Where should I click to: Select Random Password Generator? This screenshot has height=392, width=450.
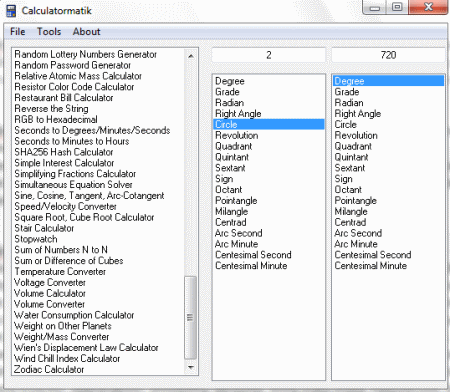[x=73, y=65]
